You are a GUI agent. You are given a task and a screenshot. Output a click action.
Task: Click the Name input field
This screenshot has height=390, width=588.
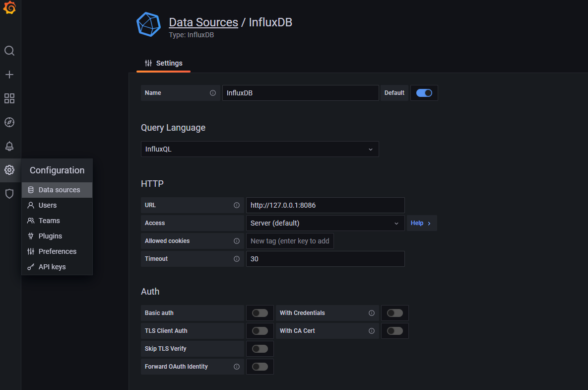tap(300, 93)
